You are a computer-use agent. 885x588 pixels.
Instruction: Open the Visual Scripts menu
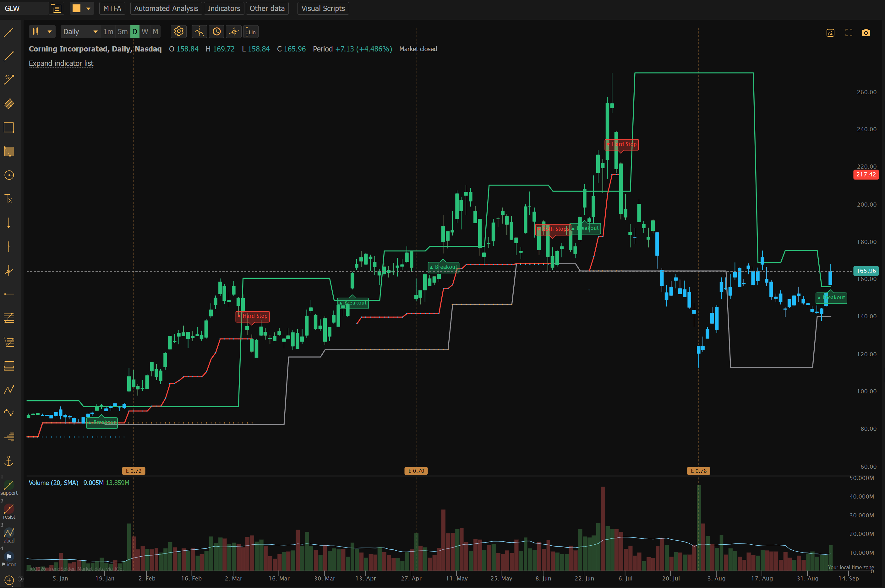[x=323, y=8]
